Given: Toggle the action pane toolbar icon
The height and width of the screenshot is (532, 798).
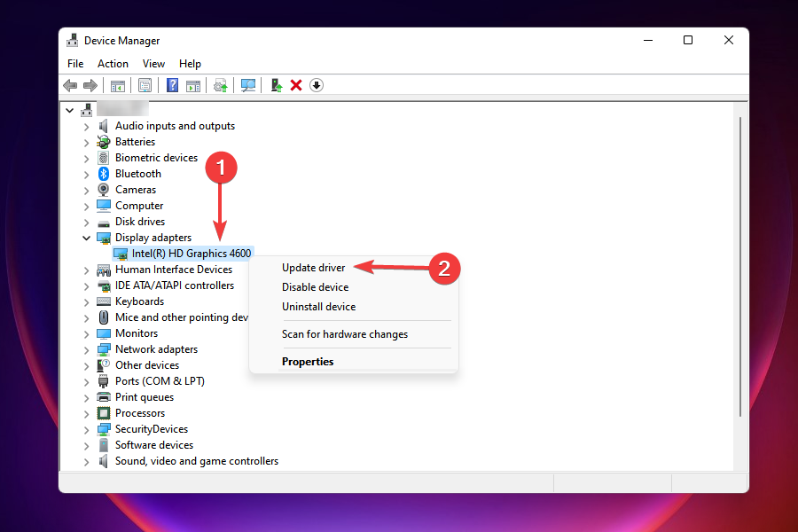Looking at the screenshot, I should [x=193, y=85].
